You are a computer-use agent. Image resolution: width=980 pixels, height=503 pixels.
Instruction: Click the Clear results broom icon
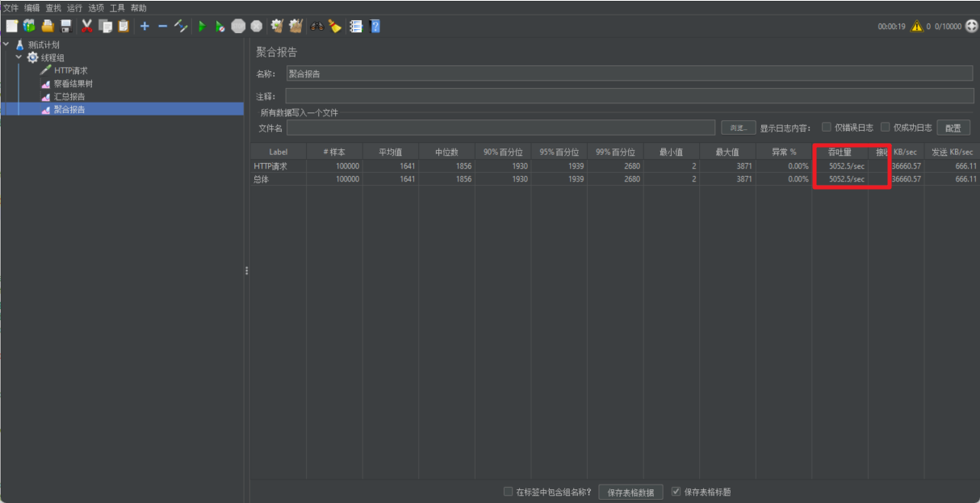pos(277,26)
